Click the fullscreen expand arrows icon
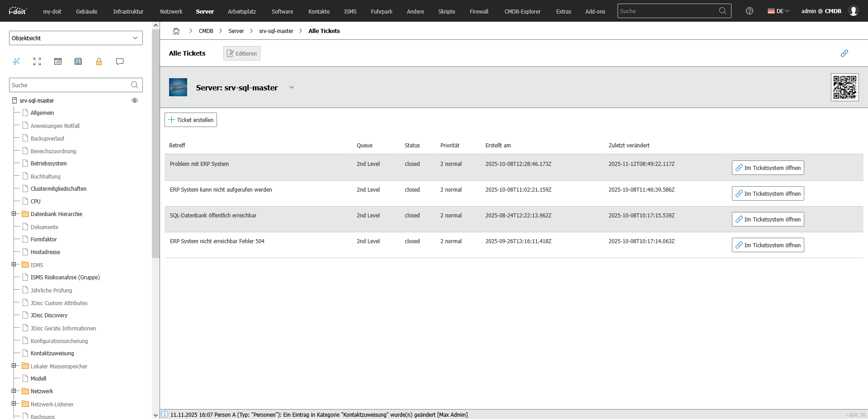The width and height of the screenshot is (868, 419). pyautogui.click(x=37, y=61)
